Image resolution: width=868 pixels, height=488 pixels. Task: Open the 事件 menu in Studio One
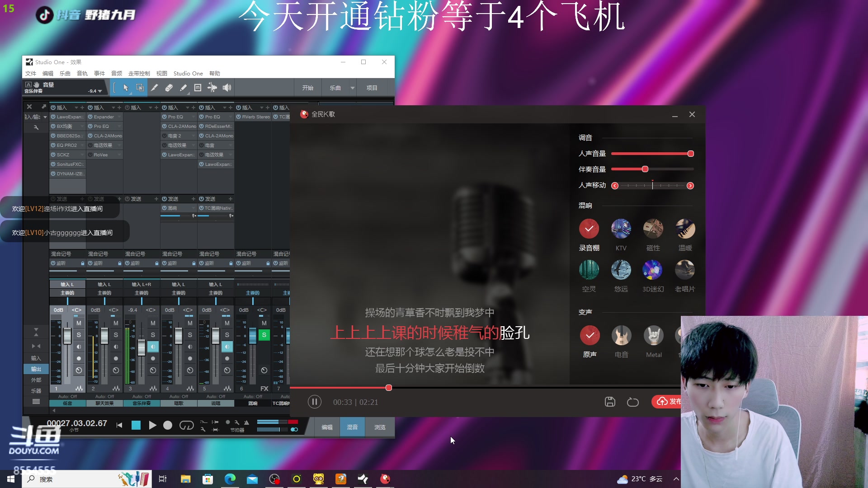click(99, 73)
